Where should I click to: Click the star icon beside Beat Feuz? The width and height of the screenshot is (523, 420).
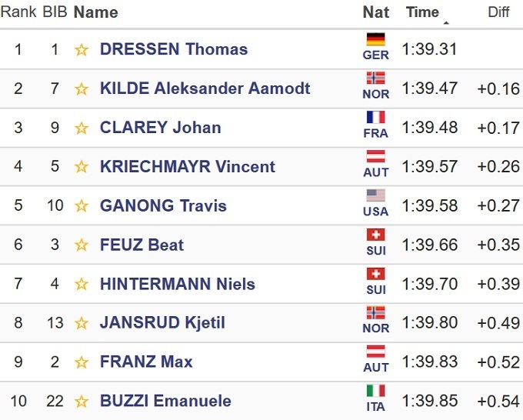pyautogui.click(x=82, y=245)
